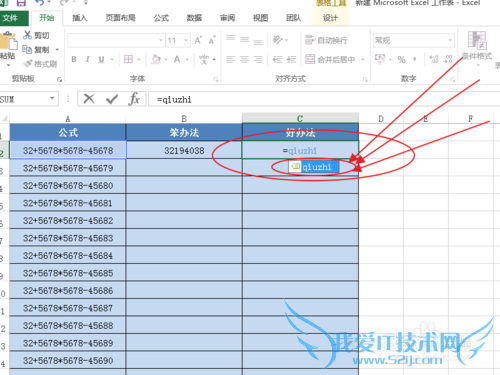Increase indent
Image resolution: width=500 pixels, height=375 pixels.
pyautogui.click(x=291, y=59)
